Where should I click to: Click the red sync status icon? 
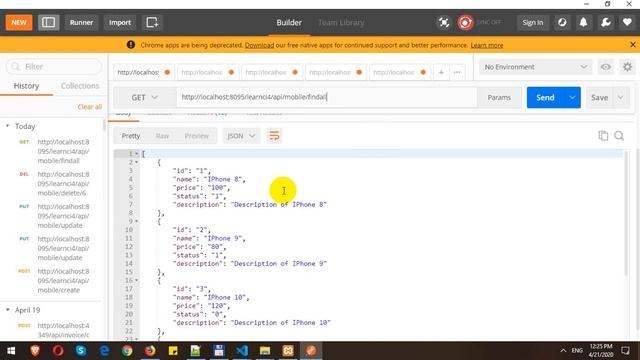(x=465, y=22)
